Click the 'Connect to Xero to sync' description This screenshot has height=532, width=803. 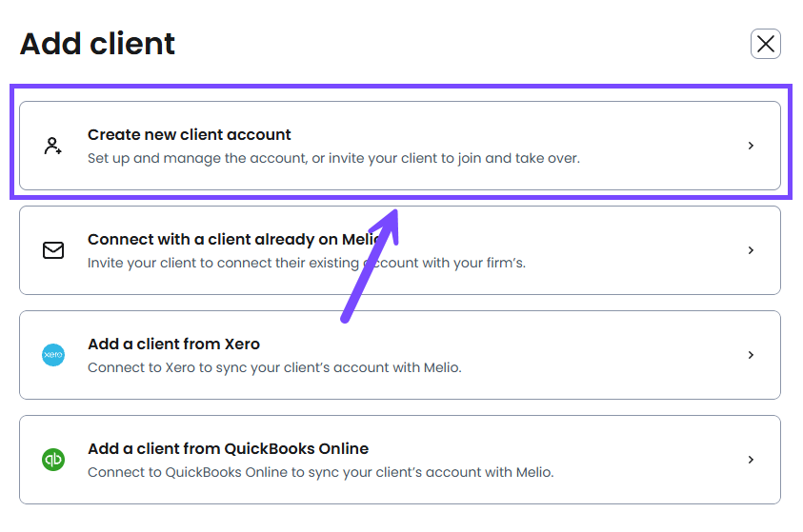tap(274, 367)
